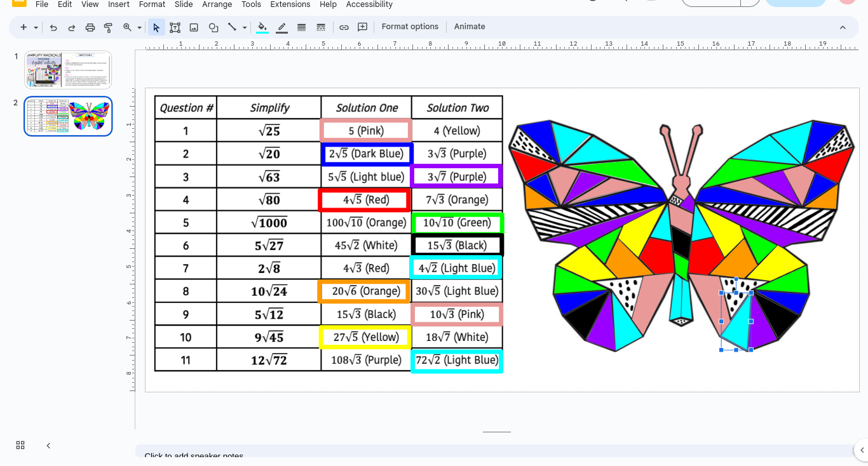Click the Format options button
The height and width of the screenshot is (466, 868).
coord(410,27)
